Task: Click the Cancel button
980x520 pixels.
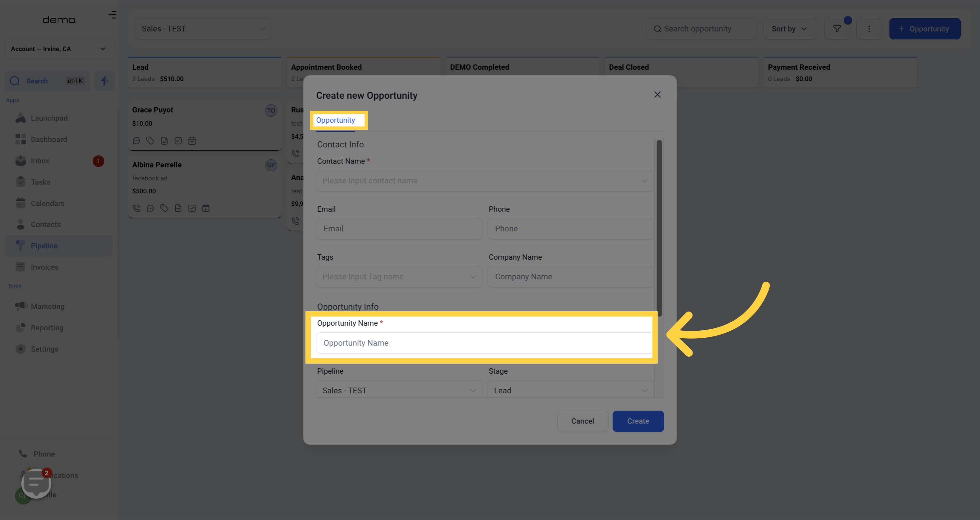Action: coord(582,421)
